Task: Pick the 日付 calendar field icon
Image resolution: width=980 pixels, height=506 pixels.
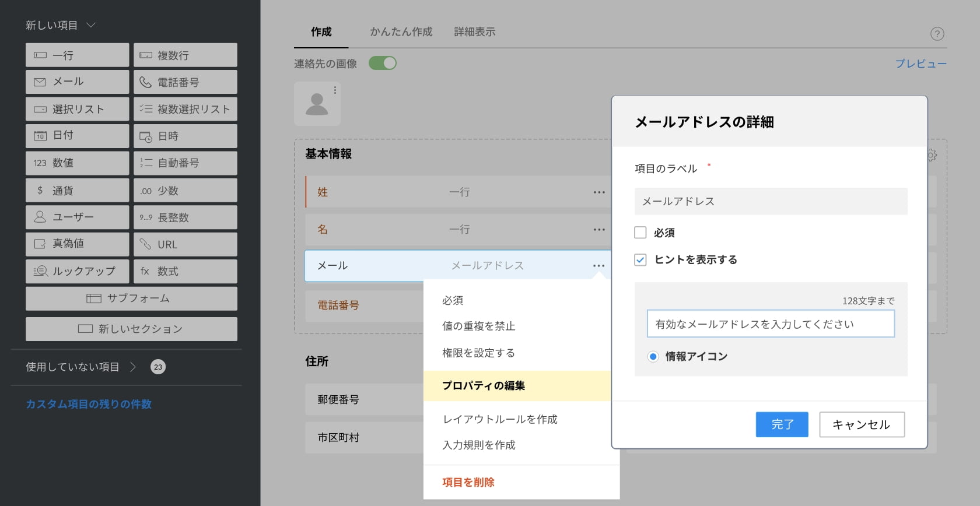Action: [x=40, y=136]
